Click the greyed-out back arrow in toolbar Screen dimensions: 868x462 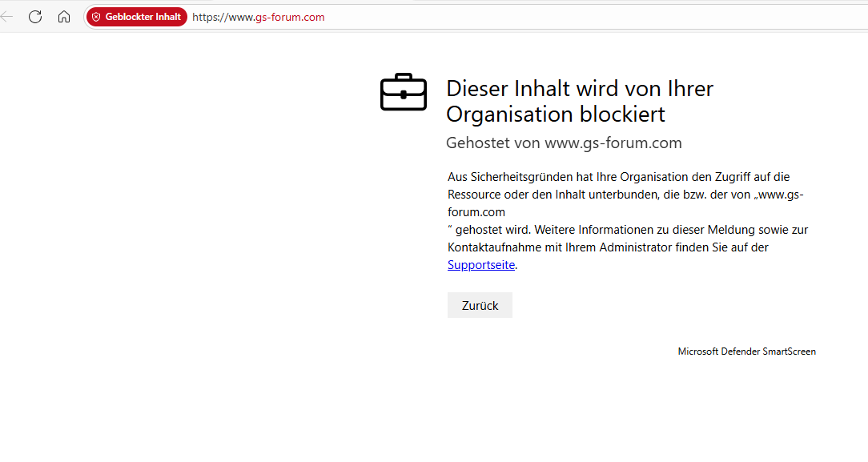click(x=6, y=17)
